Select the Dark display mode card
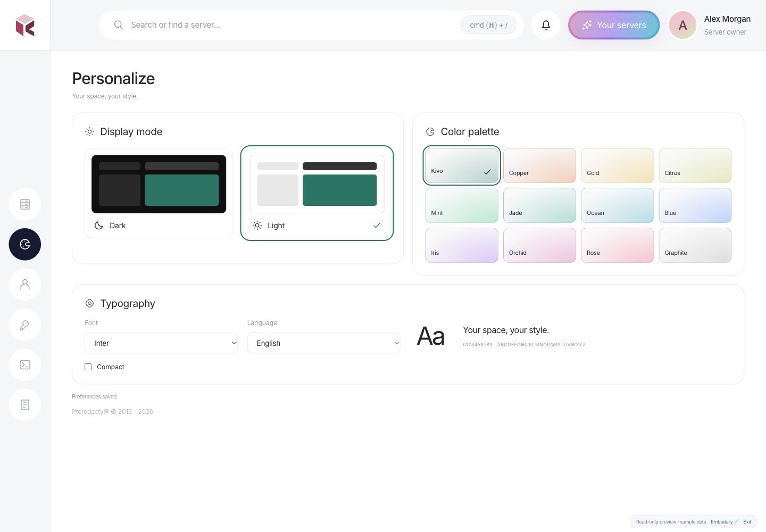Image resolution: width=766 pixels, height=532 pixels. [159, 193]
